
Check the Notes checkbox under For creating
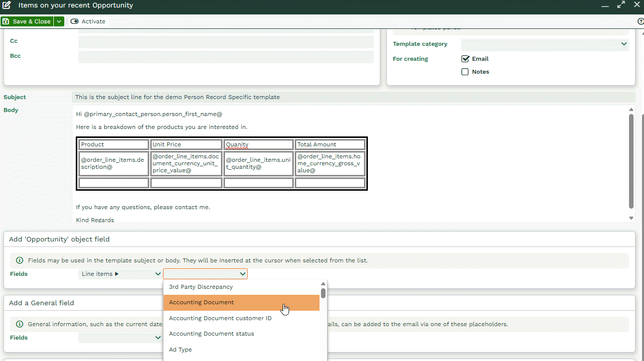coord(465,72)
